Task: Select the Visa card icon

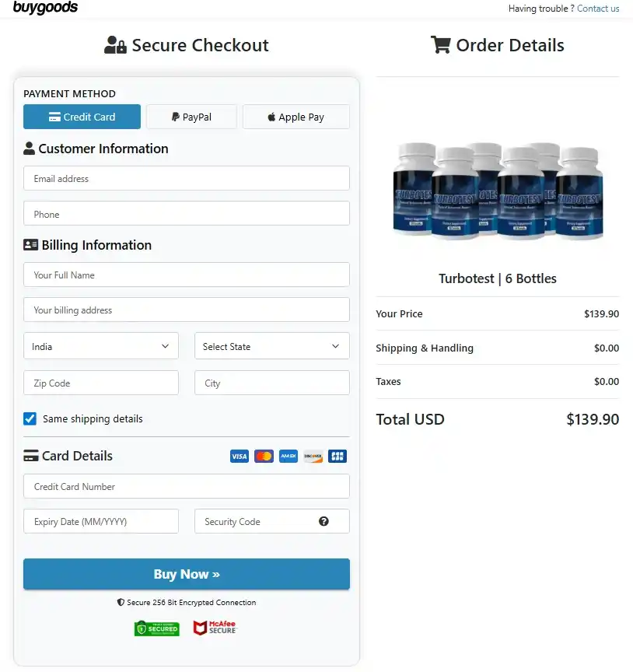Action: (x=239, y=456)
